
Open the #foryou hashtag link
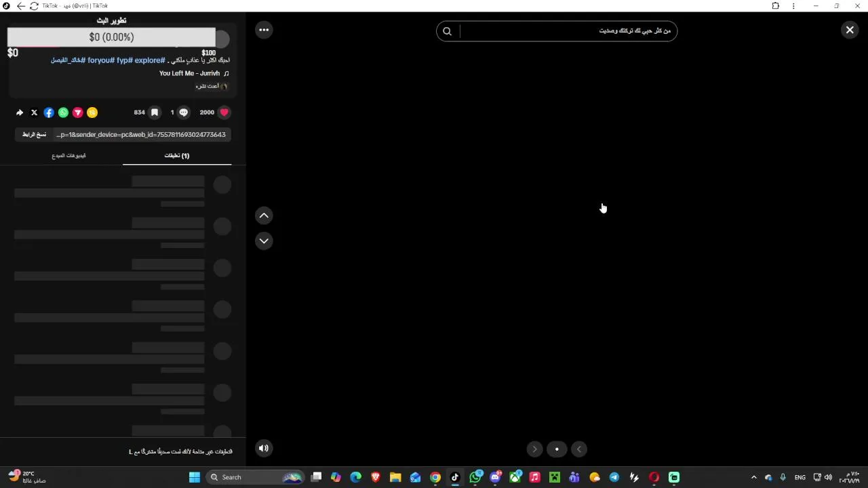click(x=101, y=60)
